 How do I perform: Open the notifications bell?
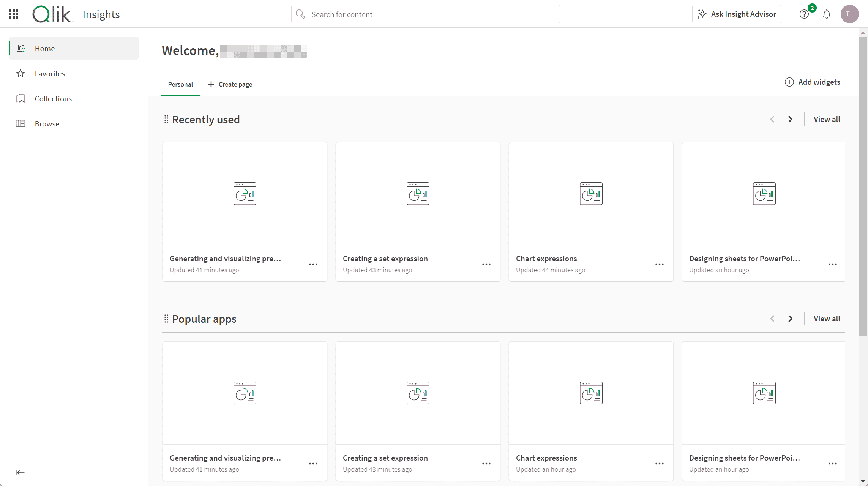pyautogui.click(x=827, y=14)
